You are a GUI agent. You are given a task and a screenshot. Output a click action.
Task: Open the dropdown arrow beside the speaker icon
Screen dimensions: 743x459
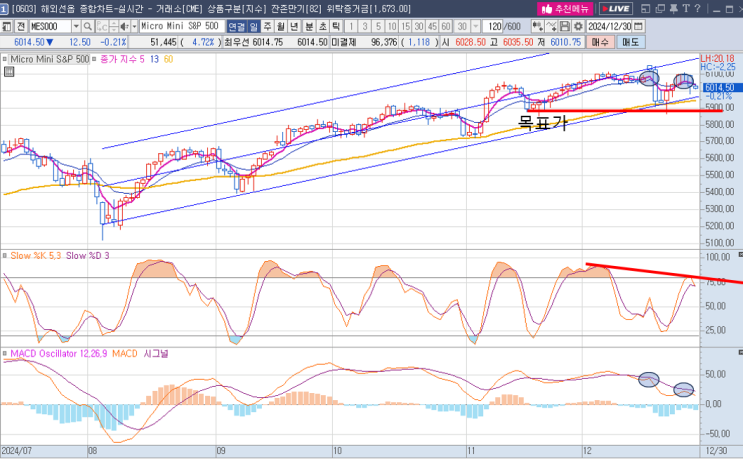[x=135, y=26]
